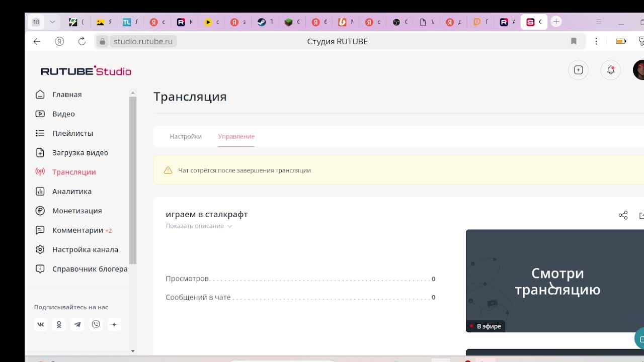
Task: Open Монетизация section
Action: [x=76, y=211]
